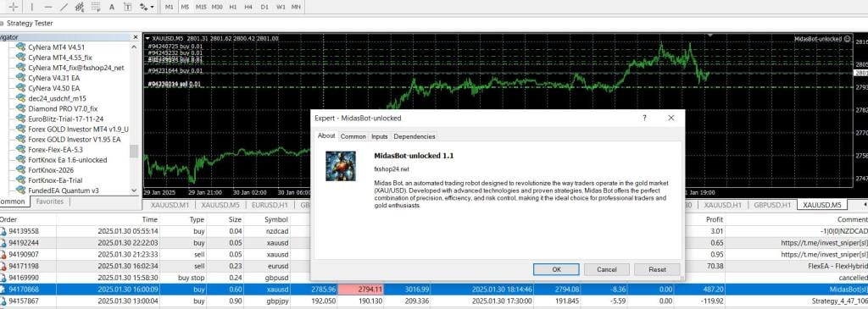Close the Navigator panel
This screenshot has width=868, height=309.
point(136,37)
